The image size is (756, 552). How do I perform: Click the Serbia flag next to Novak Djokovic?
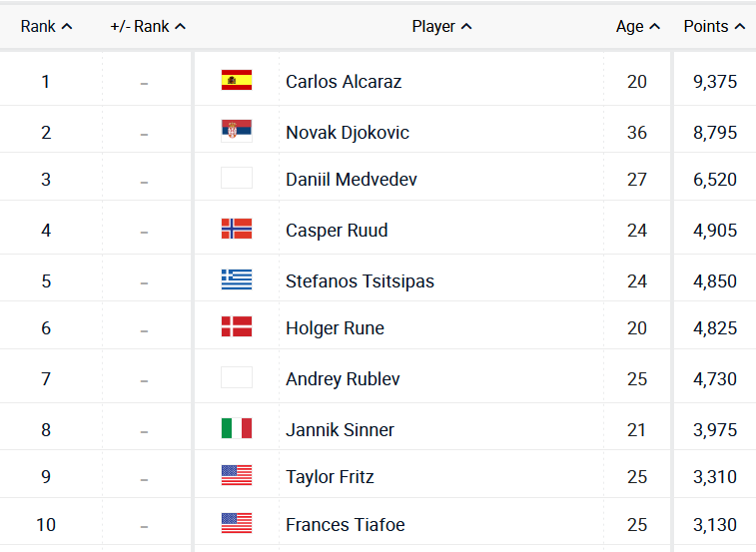pos(237,131)
